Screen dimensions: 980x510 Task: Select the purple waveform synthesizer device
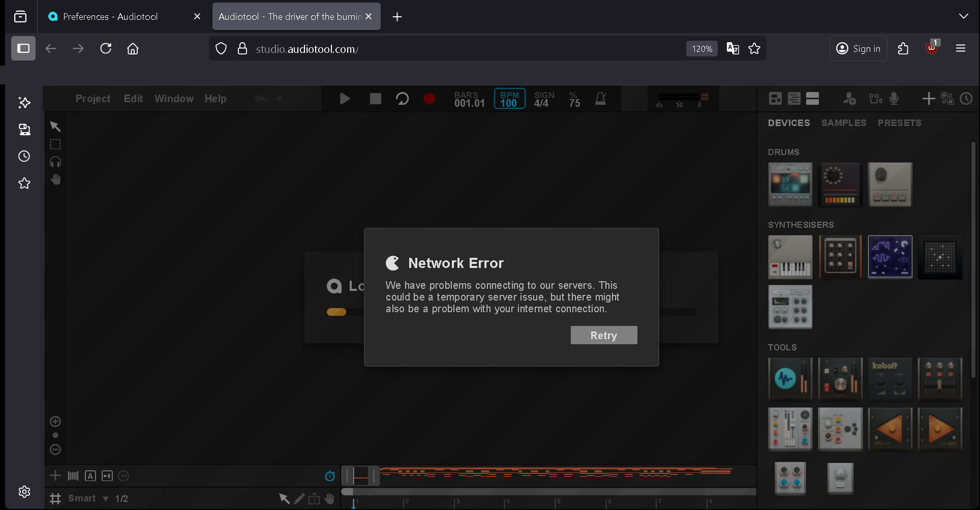pyautogui.click(x=890, y=257)
